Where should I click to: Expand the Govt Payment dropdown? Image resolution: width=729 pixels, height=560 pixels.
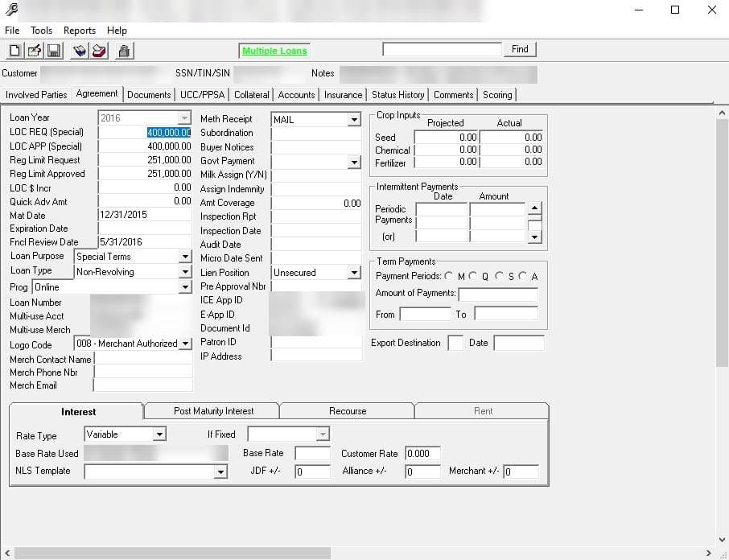354,162
